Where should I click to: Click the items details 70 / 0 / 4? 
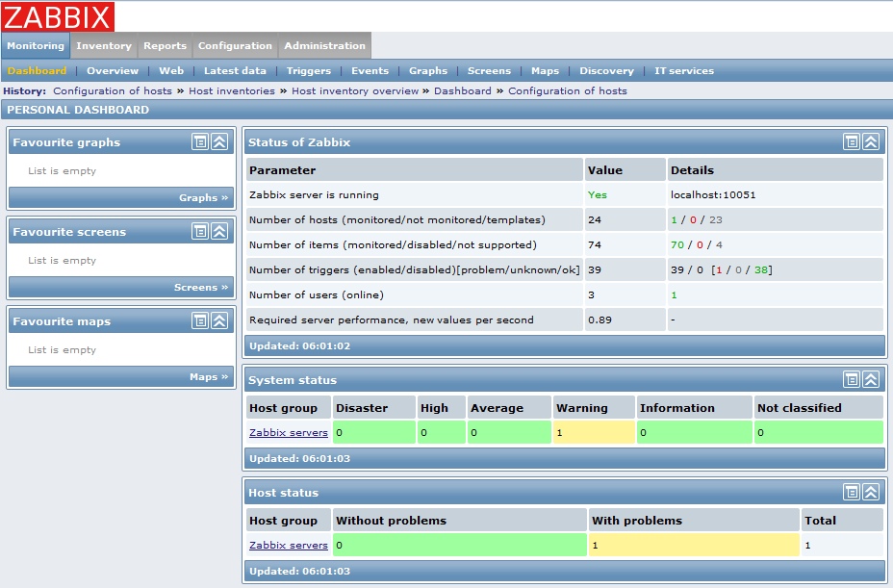click(697, 244)
